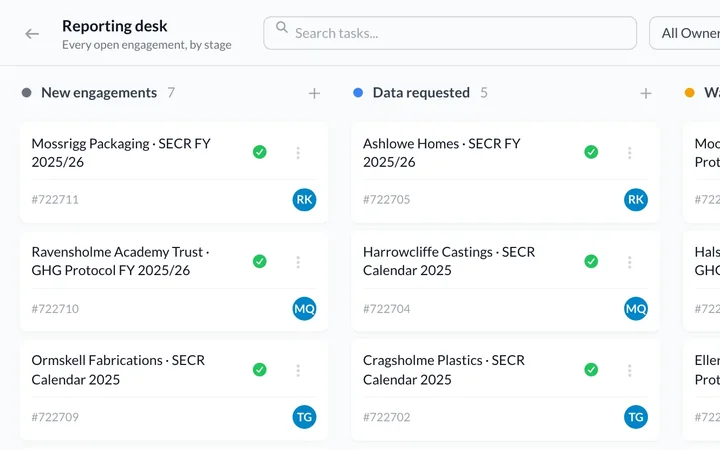
Task: Open the three-dot menu on Ravensholme Academy Trust card
Action: click(298, 262)
